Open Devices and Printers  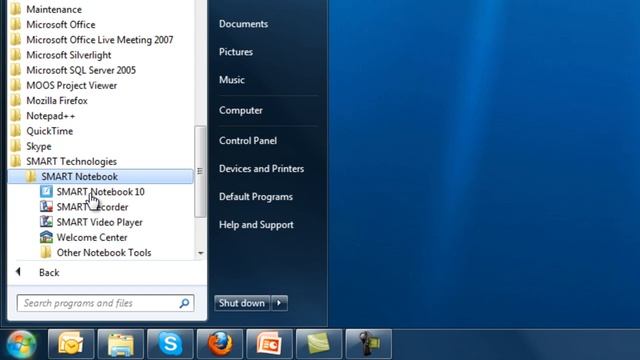[x=261, y=169]
